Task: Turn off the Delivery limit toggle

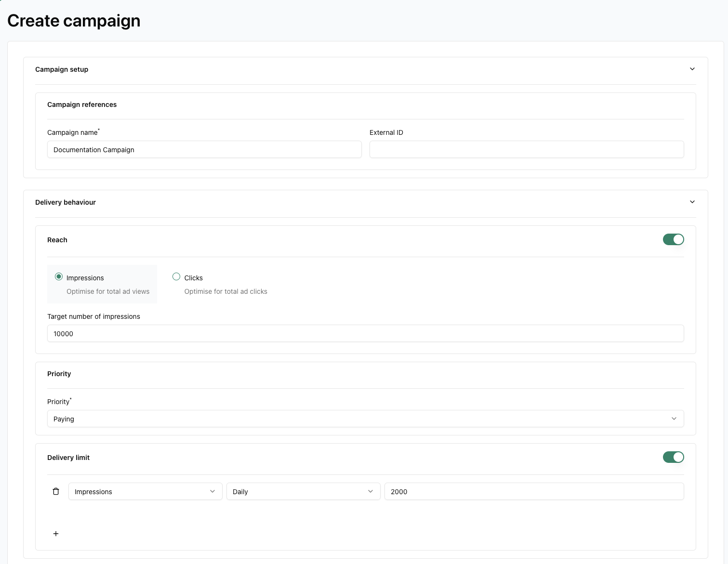Action: pos(673,457)
